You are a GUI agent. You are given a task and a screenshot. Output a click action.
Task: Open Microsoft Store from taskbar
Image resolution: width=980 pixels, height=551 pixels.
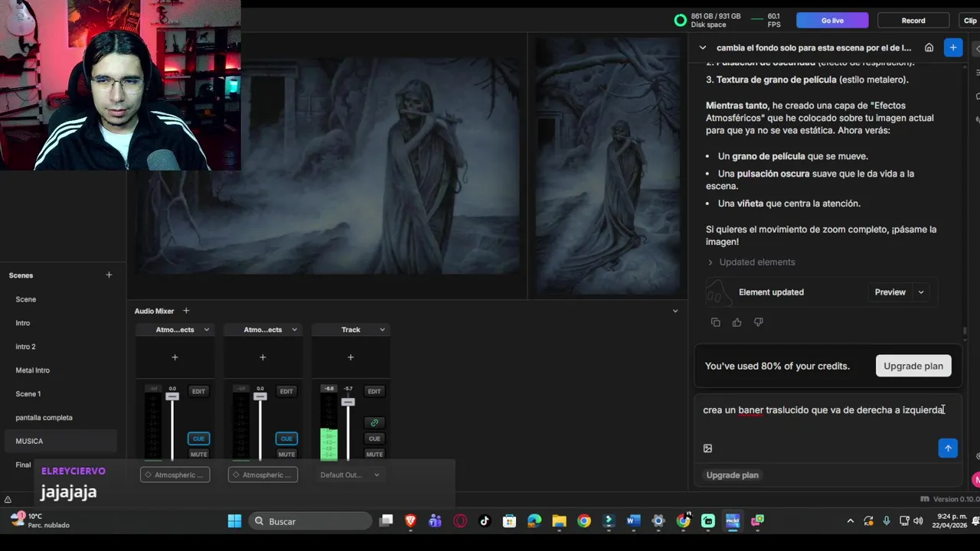coord(509,521)
